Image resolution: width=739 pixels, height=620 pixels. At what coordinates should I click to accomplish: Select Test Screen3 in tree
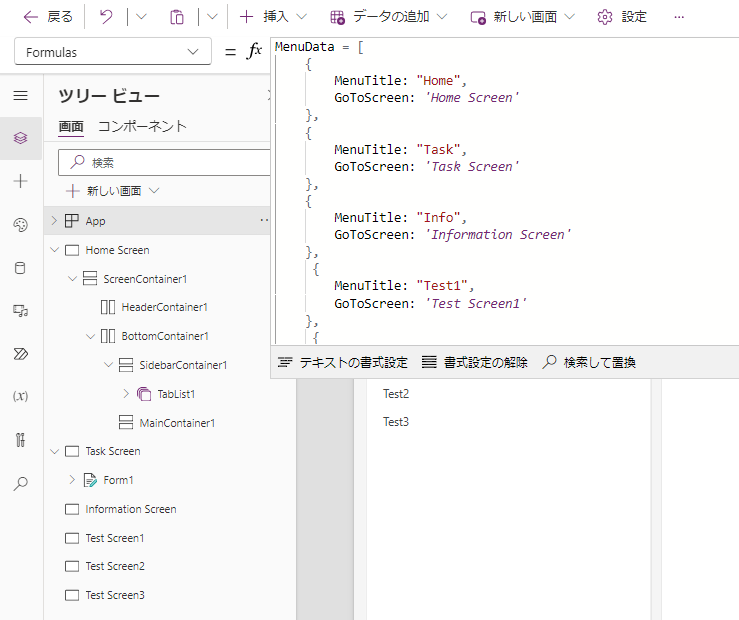click(x=115, y=595)
